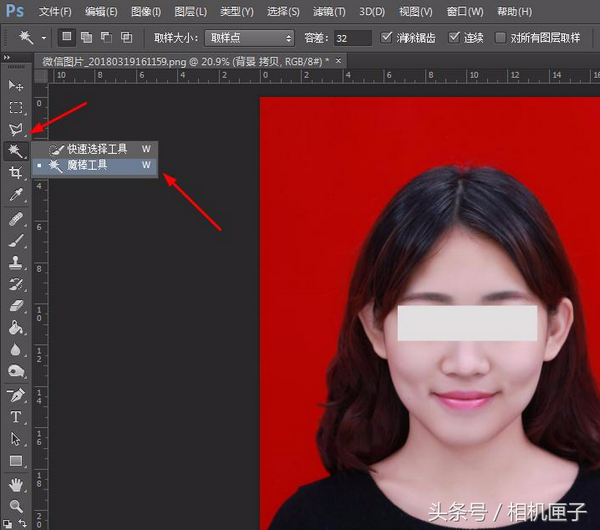Uncheck the 连续 contiguous checkbox
Image resolution: width=600 pixels, height=530 pixels.
click(x=454, y=38)
